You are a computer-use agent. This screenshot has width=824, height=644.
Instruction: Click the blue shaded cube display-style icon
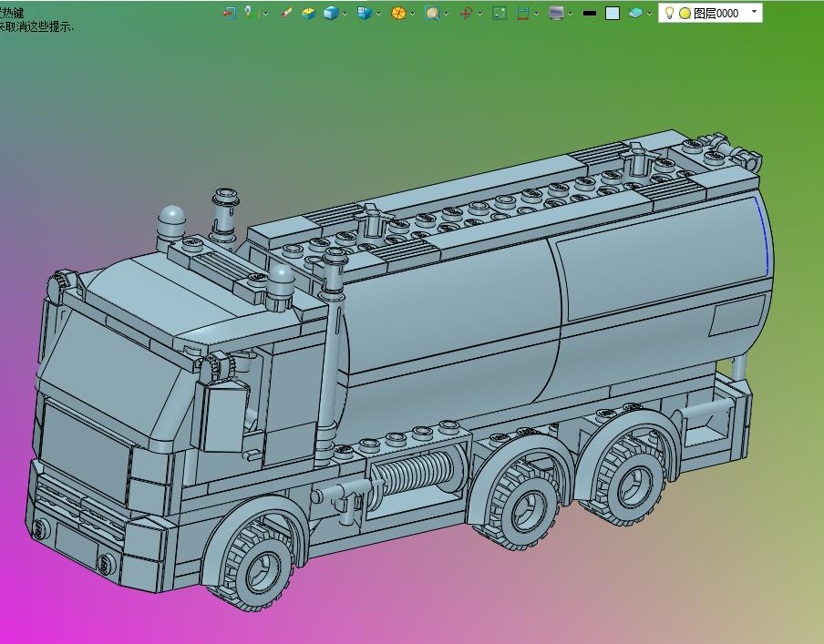[331, 13]
